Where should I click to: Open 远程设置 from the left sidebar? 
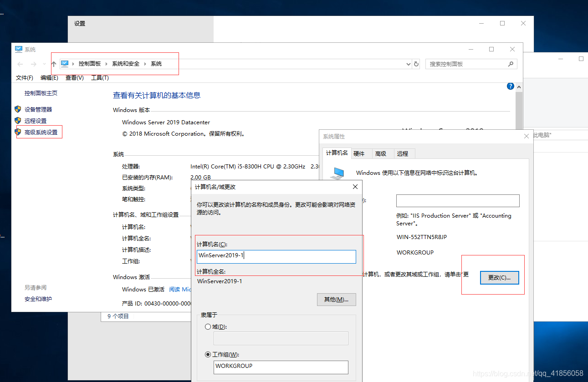tap(36, 120)
